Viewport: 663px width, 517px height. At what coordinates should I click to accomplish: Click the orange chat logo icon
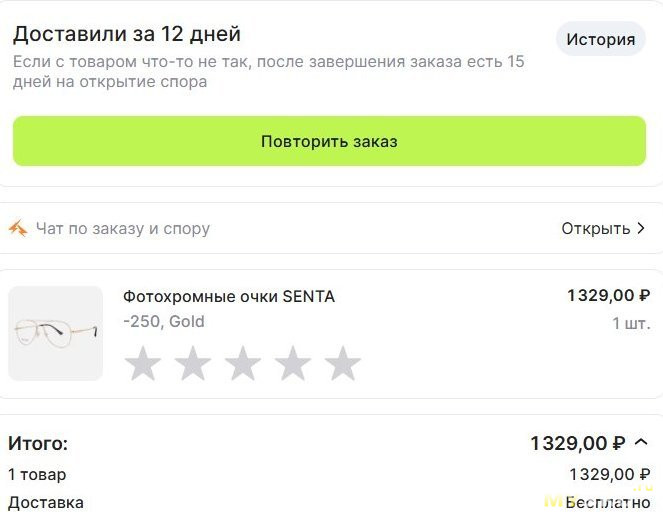(18, 229)
